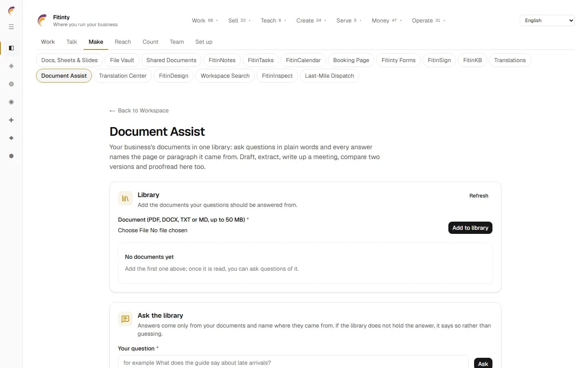This screenshot has width=588, height=368.
Task: Click the Fitinty logo at sidebar top
Action: click(x=11, y=11)
